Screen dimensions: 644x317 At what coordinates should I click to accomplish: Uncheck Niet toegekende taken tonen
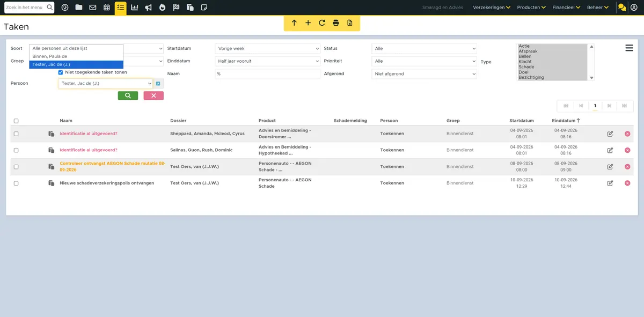pos(61,72)
